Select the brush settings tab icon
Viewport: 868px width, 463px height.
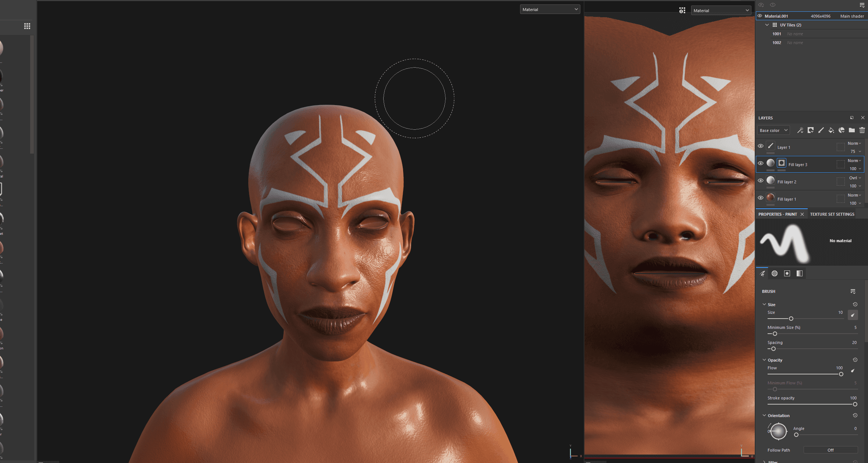point(762,273)
